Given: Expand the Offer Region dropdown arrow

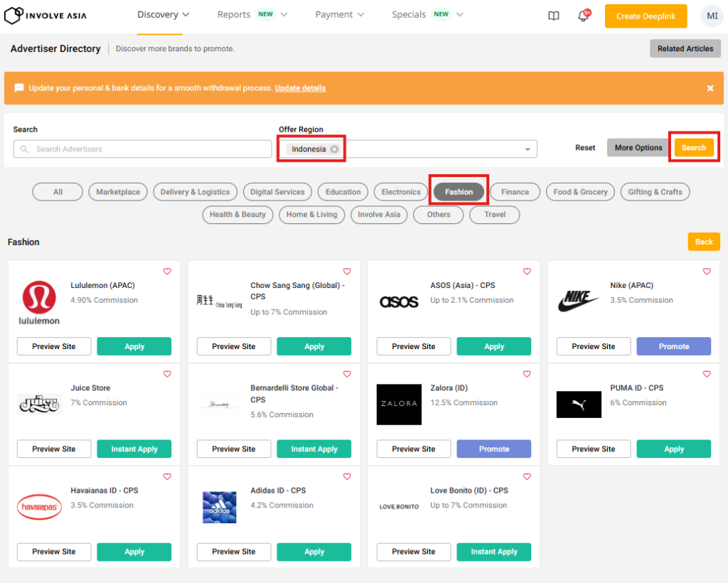Looking at the screenshot, I should click(528, 149).
